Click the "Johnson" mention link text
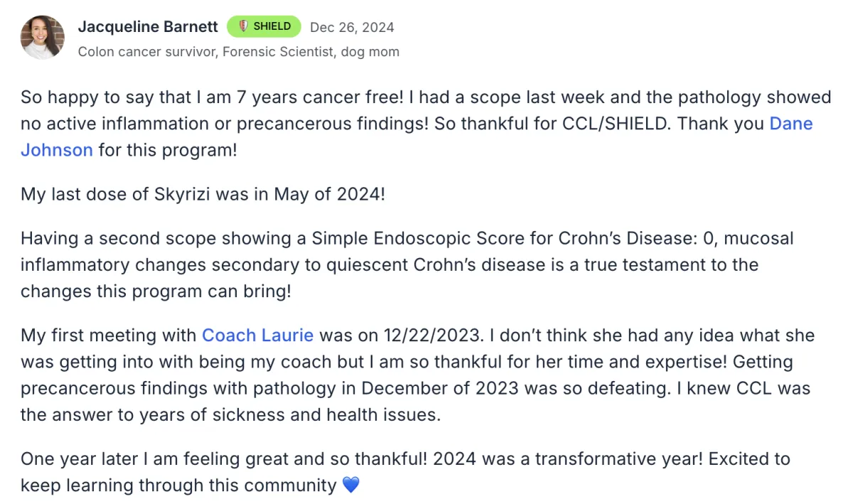The width and height of the screenshot is (853, 504). pos(57,150)
